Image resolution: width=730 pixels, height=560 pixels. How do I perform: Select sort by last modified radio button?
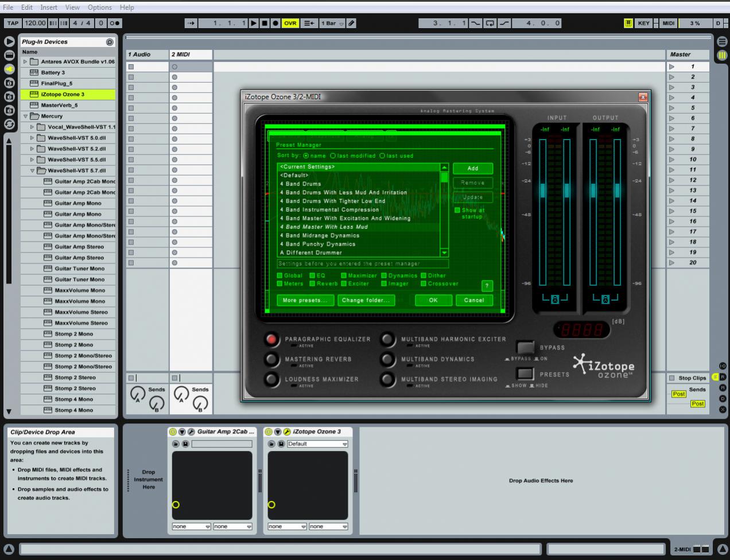[x=332, y=155]
